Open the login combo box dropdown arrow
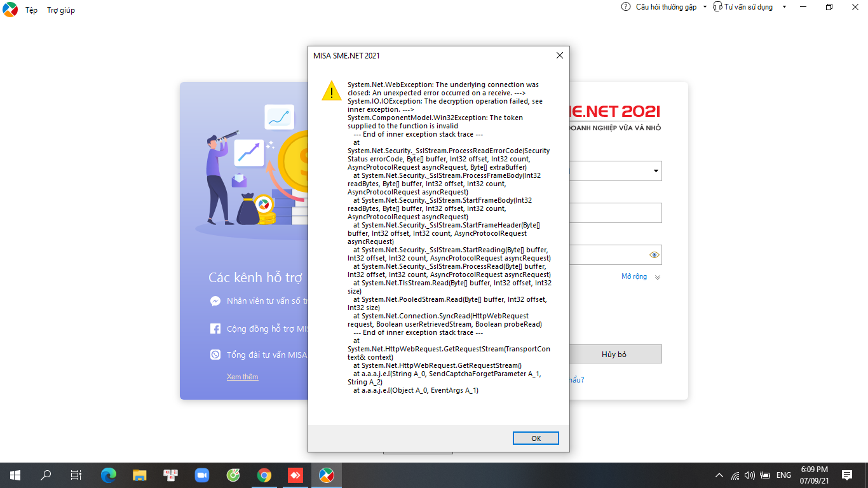Screen dimensions: 868x488 click(655, 171)
